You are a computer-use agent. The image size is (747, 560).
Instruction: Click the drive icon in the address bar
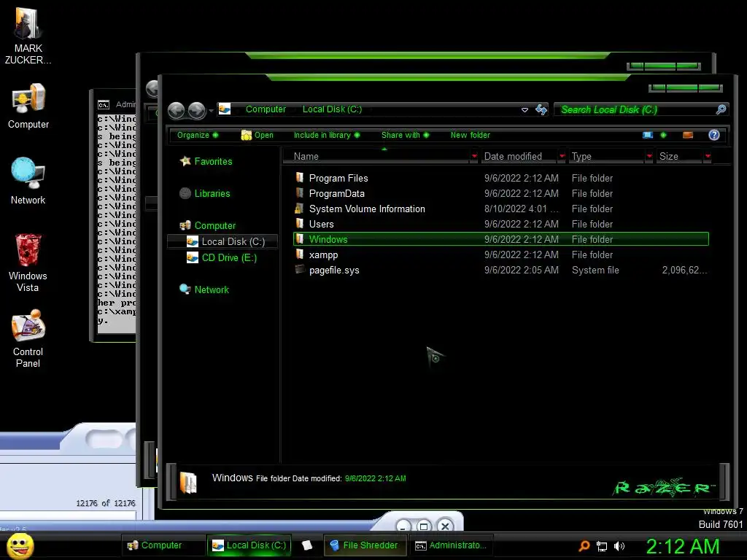pyautogui.click(x=225, y=109)
